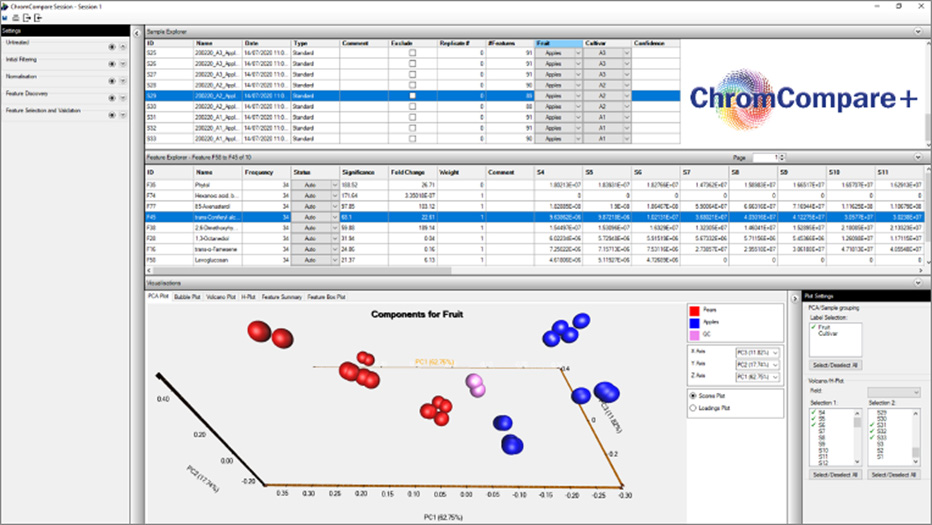Switch to the Feature Box Plot tab

coord(326,297)
